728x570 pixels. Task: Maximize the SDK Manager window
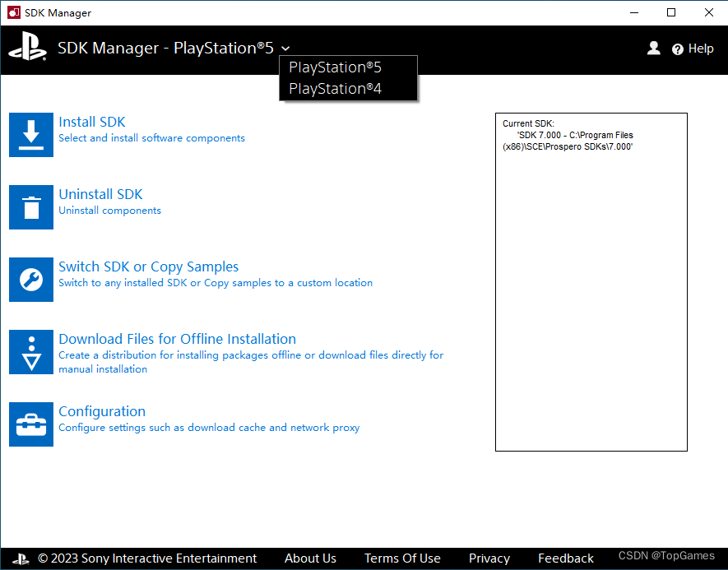click(x=671, y=12)
